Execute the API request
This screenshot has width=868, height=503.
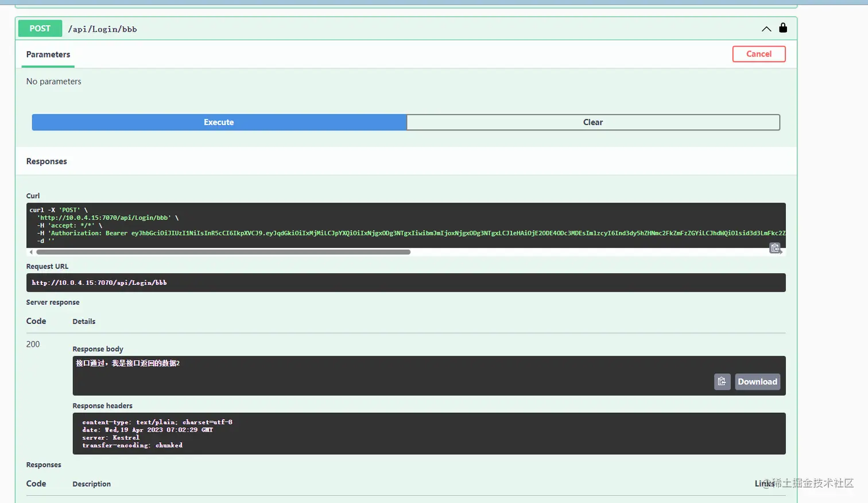(x=219, y=122)
